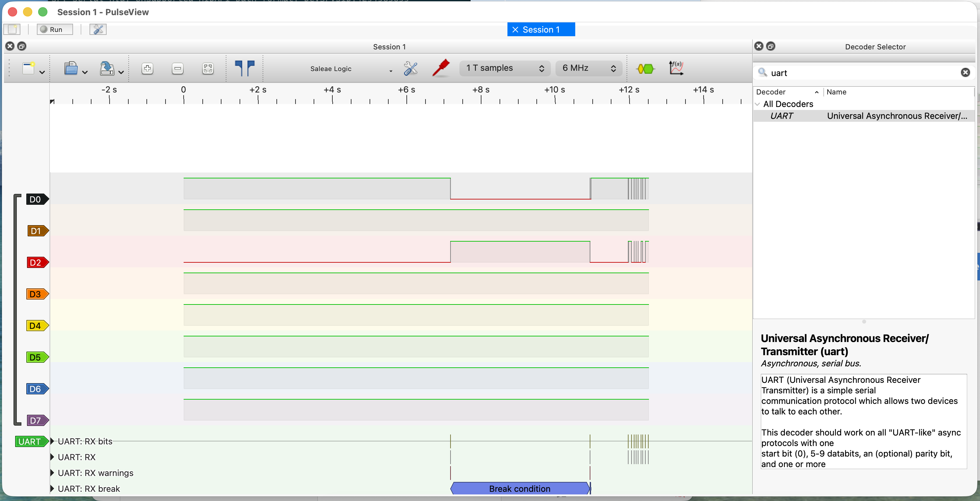980x501 pixels.
Task: Open the math signal f(x) tool
Action: click(676, 68)
